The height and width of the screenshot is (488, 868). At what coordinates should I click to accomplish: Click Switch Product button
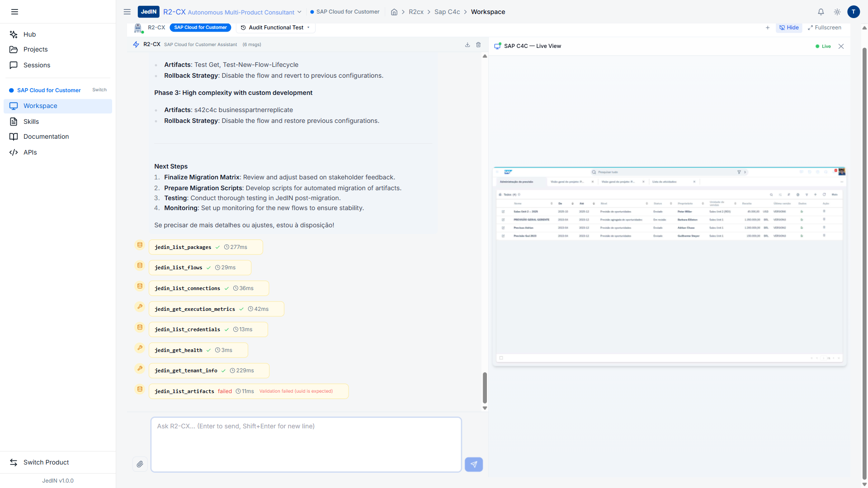point(46,462)
